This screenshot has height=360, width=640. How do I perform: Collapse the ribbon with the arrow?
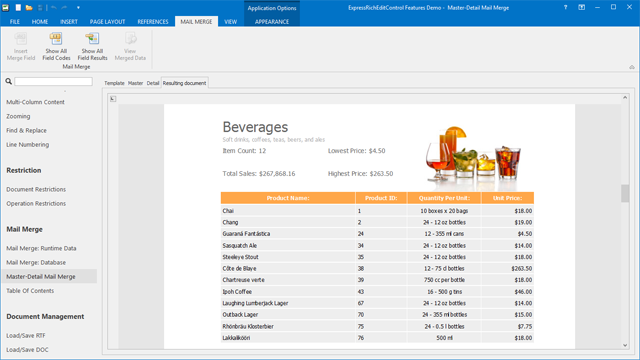click(632, 67)
